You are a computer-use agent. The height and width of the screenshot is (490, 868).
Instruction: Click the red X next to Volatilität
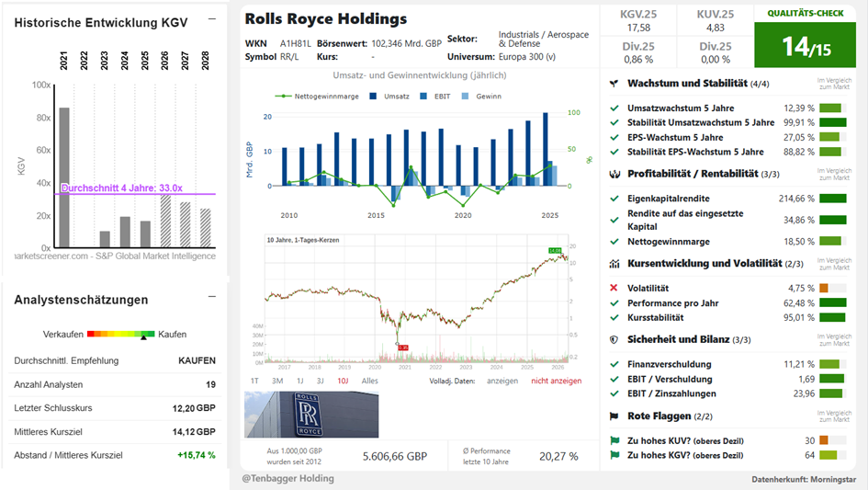point(614,288)
